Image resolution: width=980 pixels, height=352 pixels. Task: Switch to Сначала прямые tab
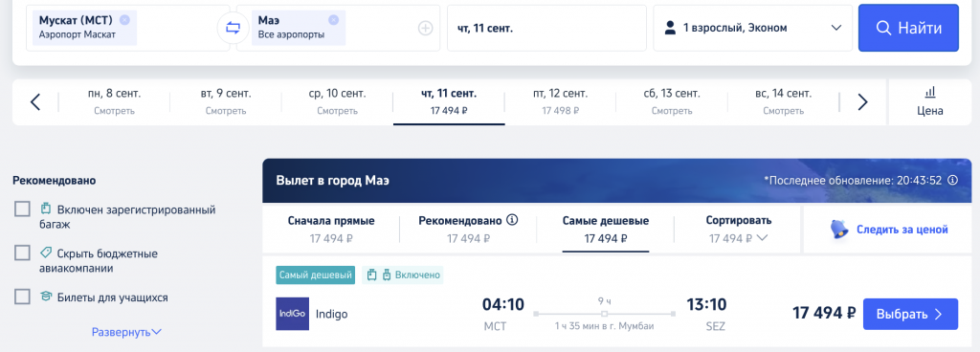(331, 229)
